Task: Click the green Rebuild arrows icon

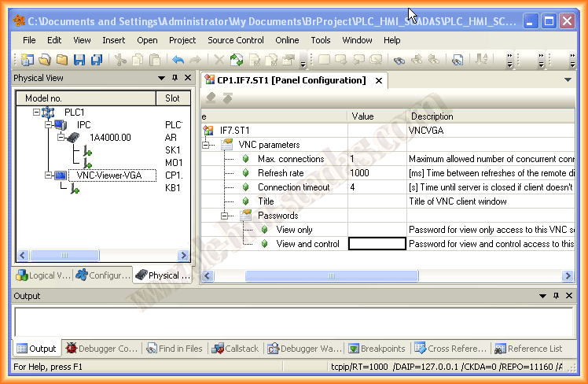Action: point(236,59)
